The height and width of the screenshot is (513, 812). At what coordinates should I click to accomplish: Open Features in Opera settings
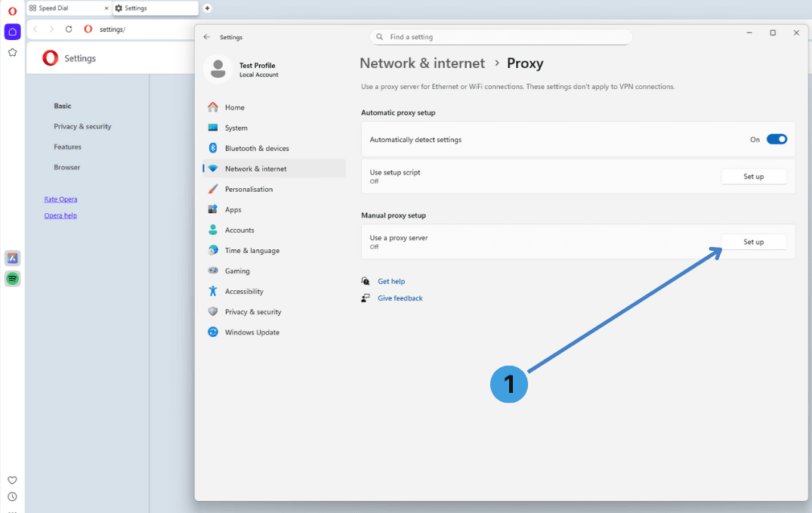pos(67,147)
